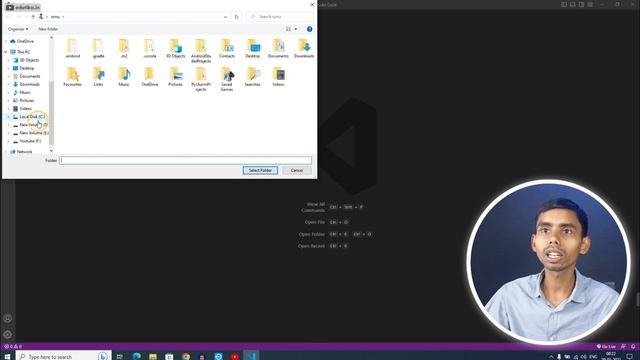The width and height of the screenshot is (640, 360).
Task: Open the .vscode folder
Action: pyautogui.click(x=150, y=49)
